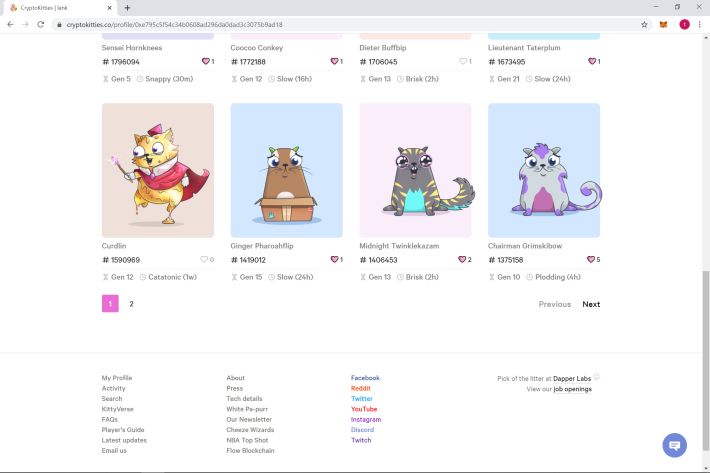Open Player's Guide link

tap(123, 430)
